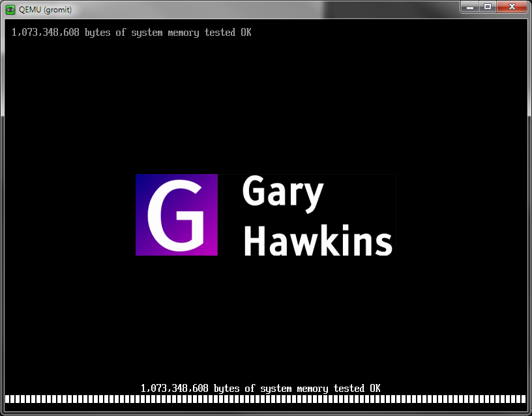Viewport: 532px width, 416px height.
Task: Minimize the QEMU (gromit) window
Action: 469,7
